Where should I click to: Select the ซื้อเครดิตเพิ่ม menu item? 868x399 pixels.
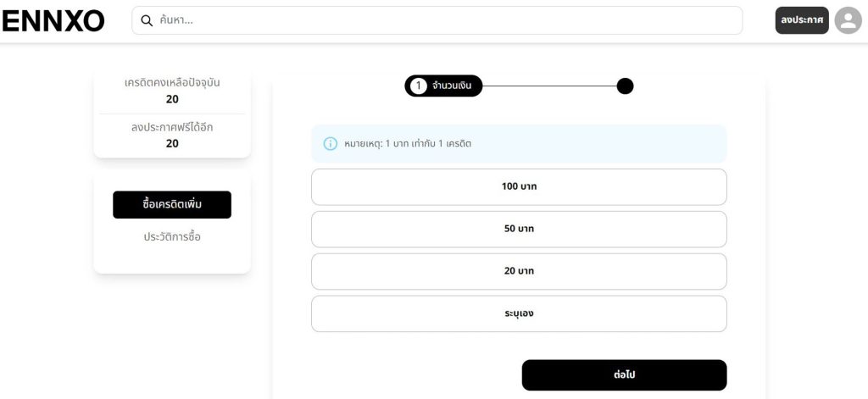pyautogui.click(x=172, y=205)
